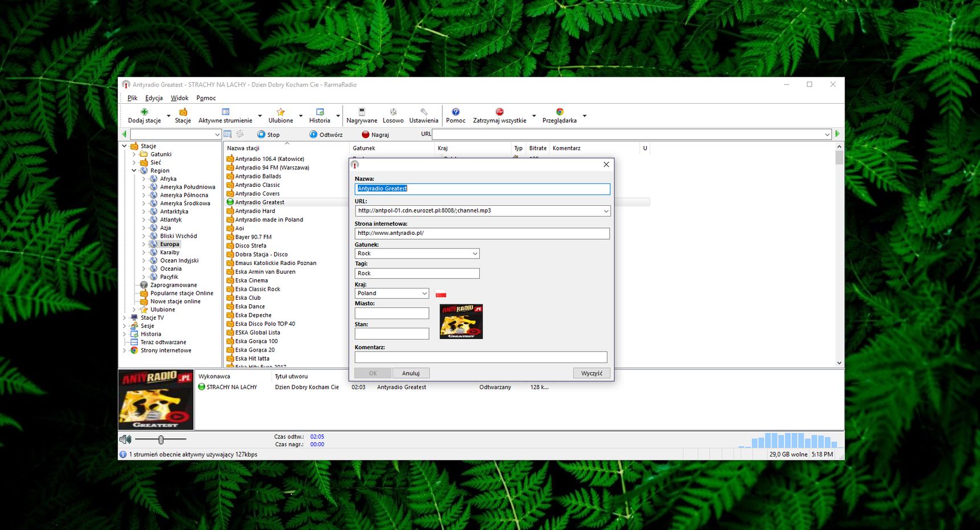This screenshot has width=980, height=530.
Task: Open the Aktywne strumienie dropdown arrow
Action: pos(260,116)
